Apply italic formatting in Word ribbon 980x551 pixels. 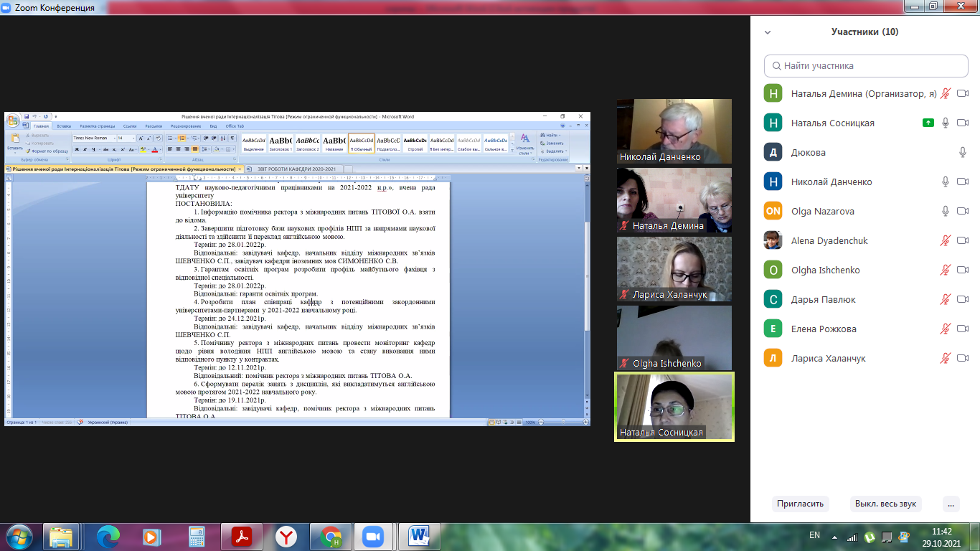point(85,149)
